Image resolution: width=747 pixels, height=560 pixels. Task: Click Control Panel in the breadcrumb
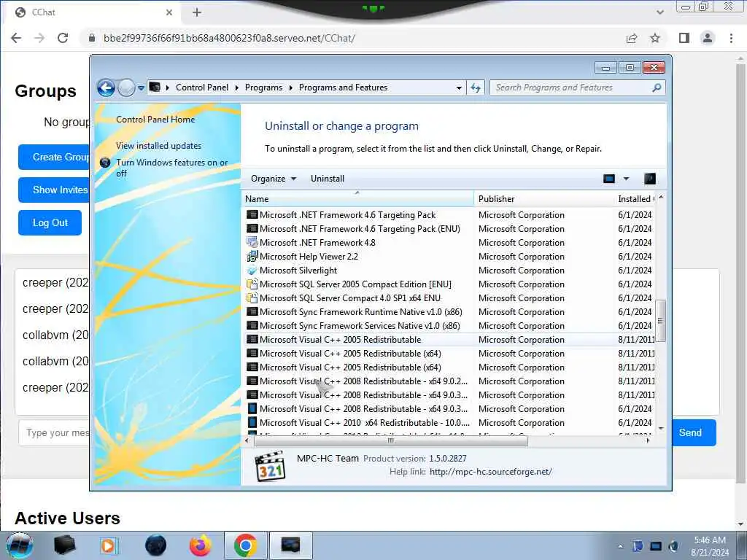pos(202,87)
